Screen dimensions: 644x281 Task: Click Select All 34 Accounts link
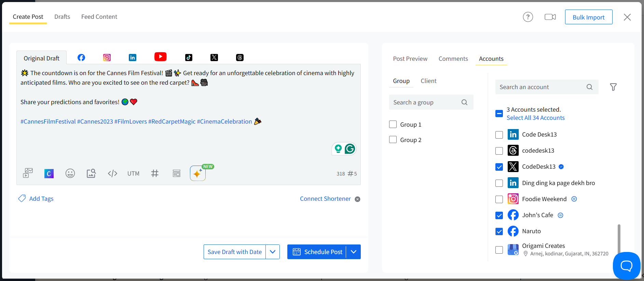tap(535, 118)
